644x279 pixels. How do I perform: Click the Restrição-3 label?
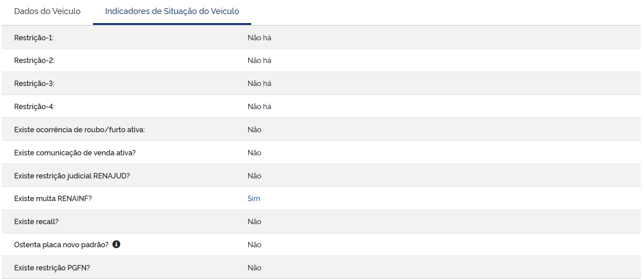tap(34, 83)
